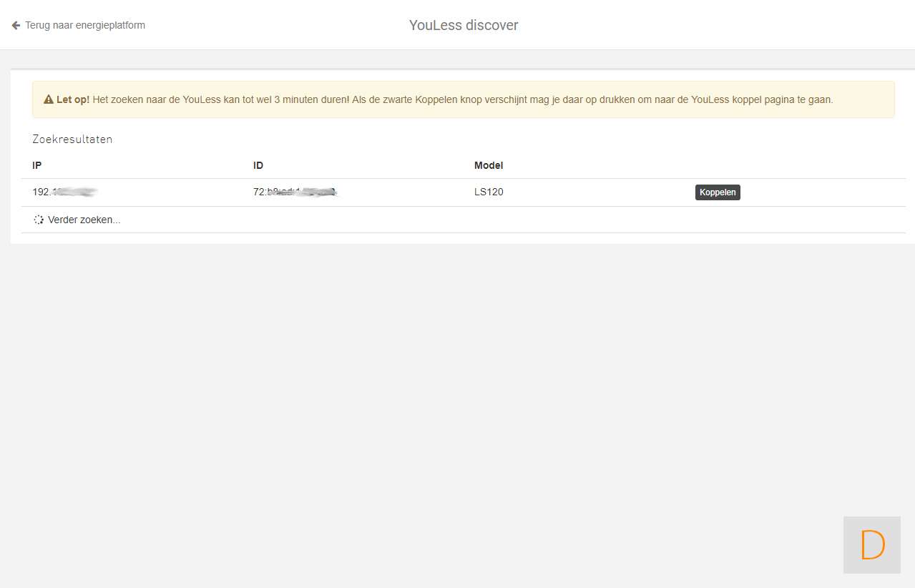Viewport: 915px width, 588px height.
Task: Click the IP address cell starting 192.
Action: click(x=65, y=192)
